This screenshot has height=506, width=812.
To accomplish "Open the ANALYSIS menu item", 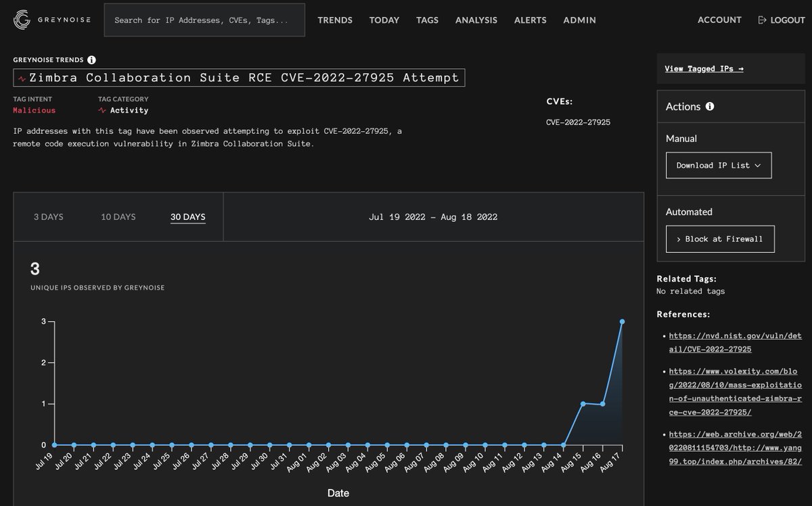I will (x=476, y=20).
